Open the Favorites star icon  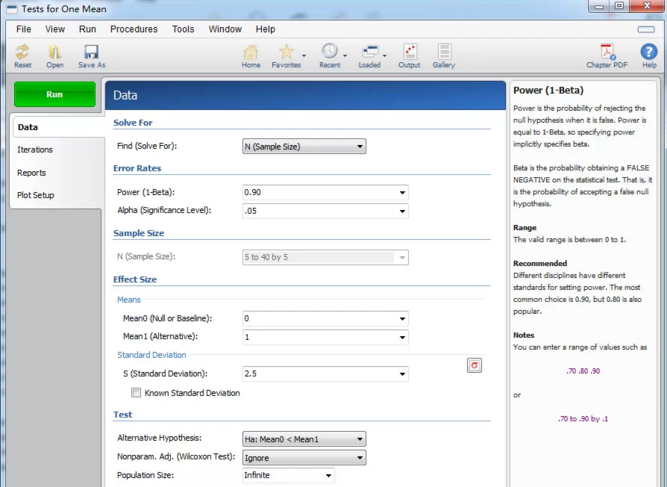[286, 55]
